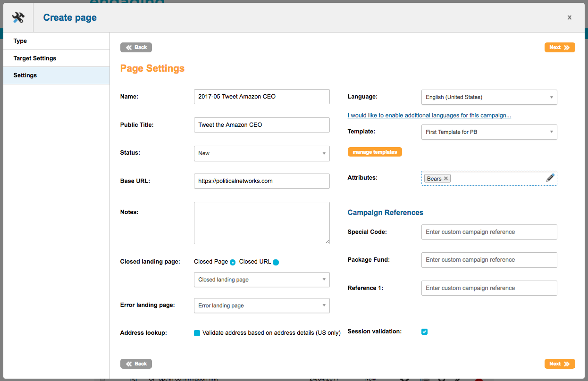
Task: Open the Status dropdown
Action: tap(261, 153)
